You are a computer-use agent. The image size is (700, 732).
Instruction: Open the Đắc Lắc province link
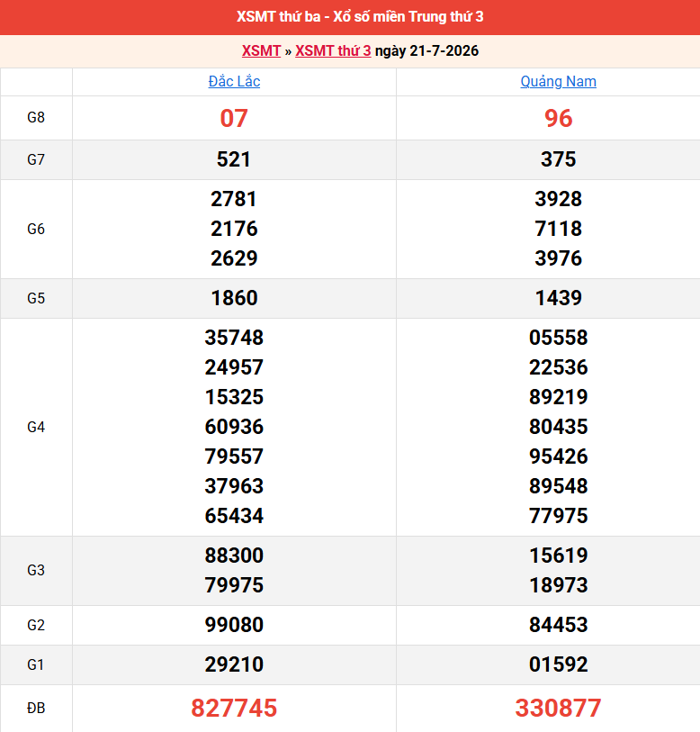coord(234,81)
